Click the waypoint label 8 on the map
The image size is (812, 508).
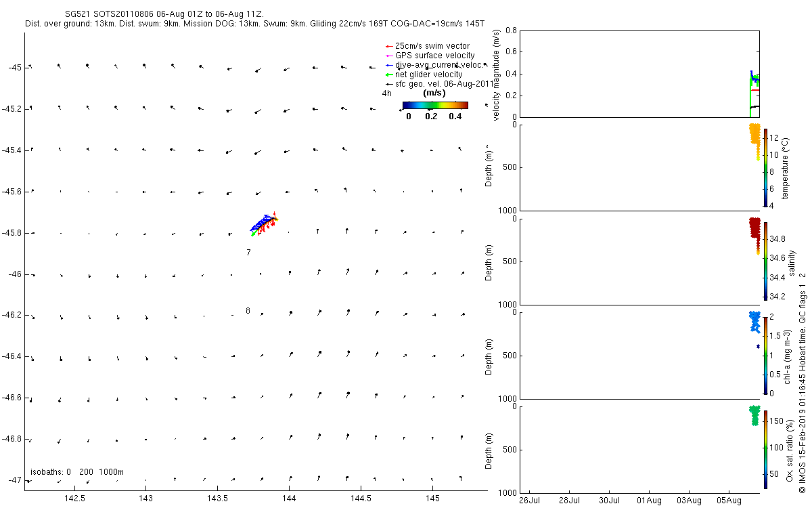click(x=248, y=311)
